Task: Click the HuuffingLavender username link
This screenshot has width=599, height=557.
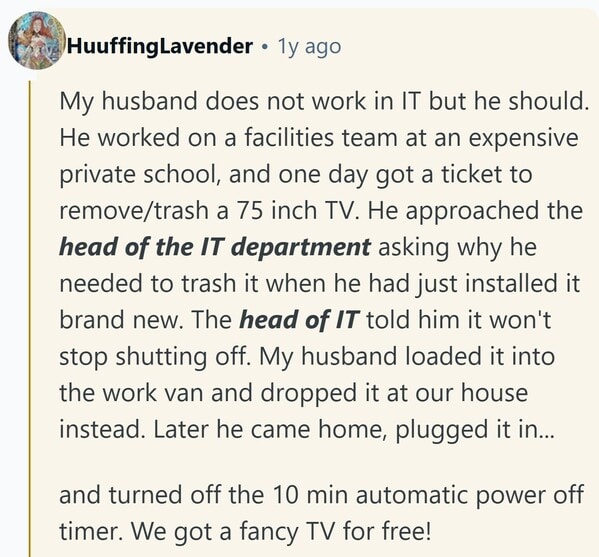Action: 160,47
